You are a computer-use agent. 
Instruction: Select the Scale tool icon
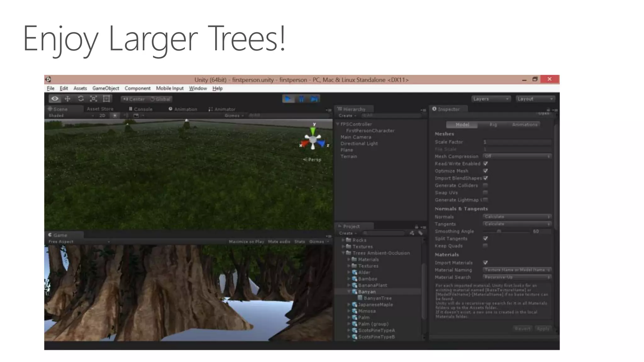tap(93, 99)
